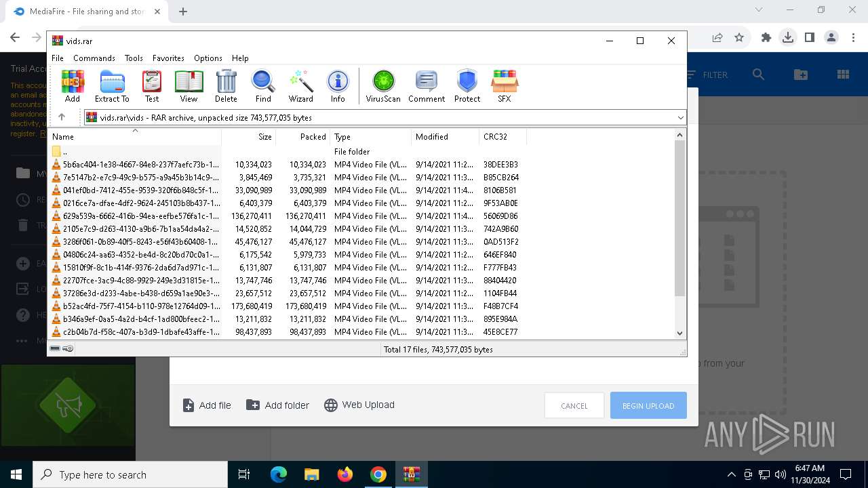Viewport: 868px width, 488px height.
Task: Click the taskbar search box
Action: (x=130, y=474)
